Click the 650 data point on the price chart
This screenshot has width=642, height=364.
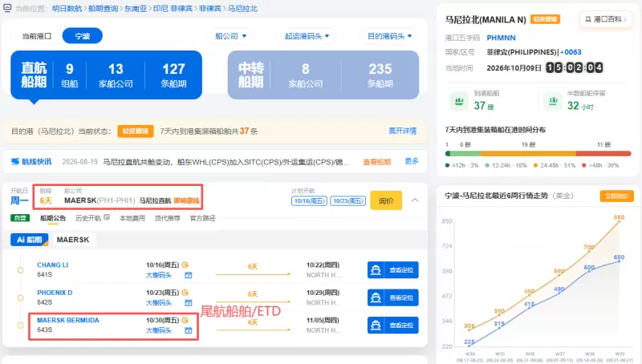(x=619, y=261)
